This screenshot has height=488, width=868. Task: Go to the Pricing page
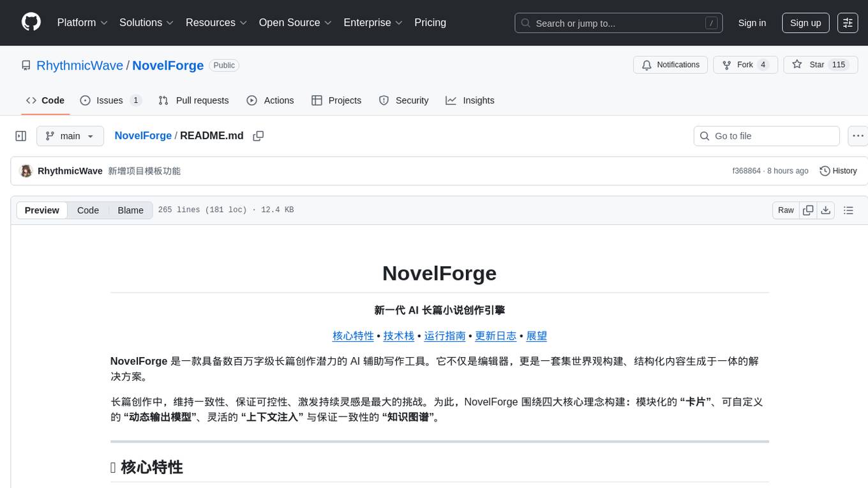pyautogui.click(x=430, y=22)
